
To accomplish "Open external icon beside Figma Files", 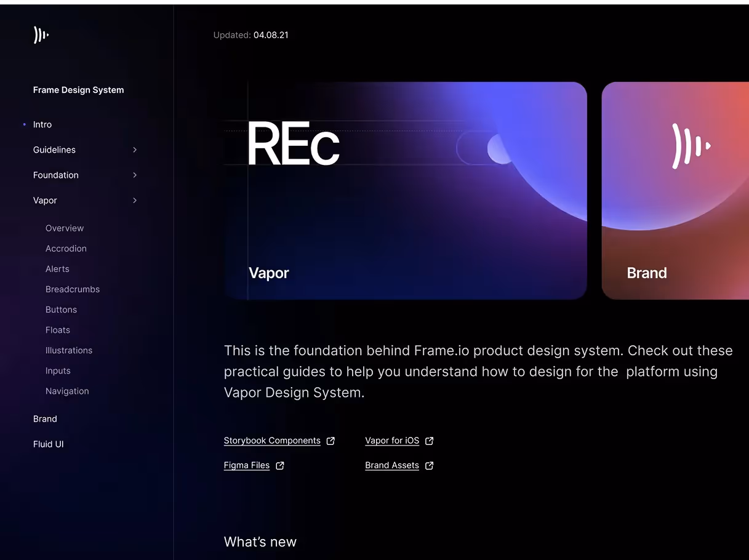I will (x=280, y=465).
